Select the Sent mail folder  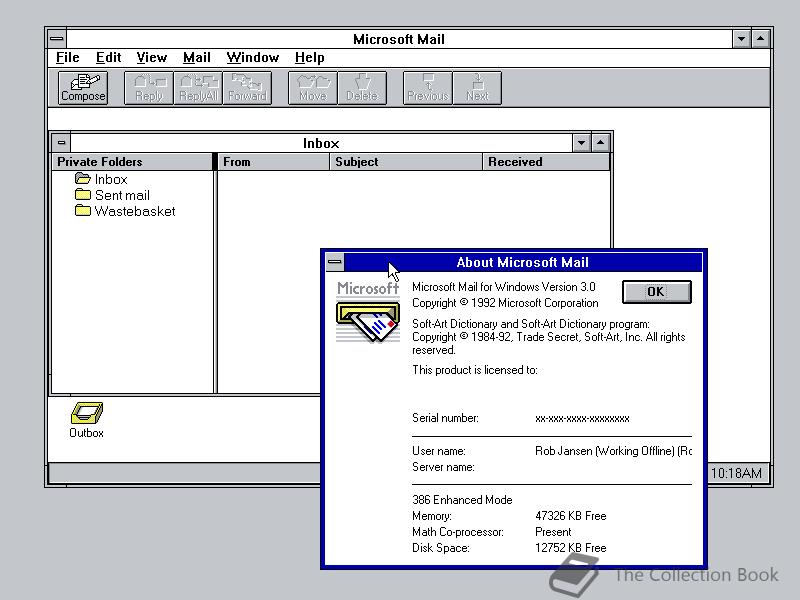tap(112, 195)
